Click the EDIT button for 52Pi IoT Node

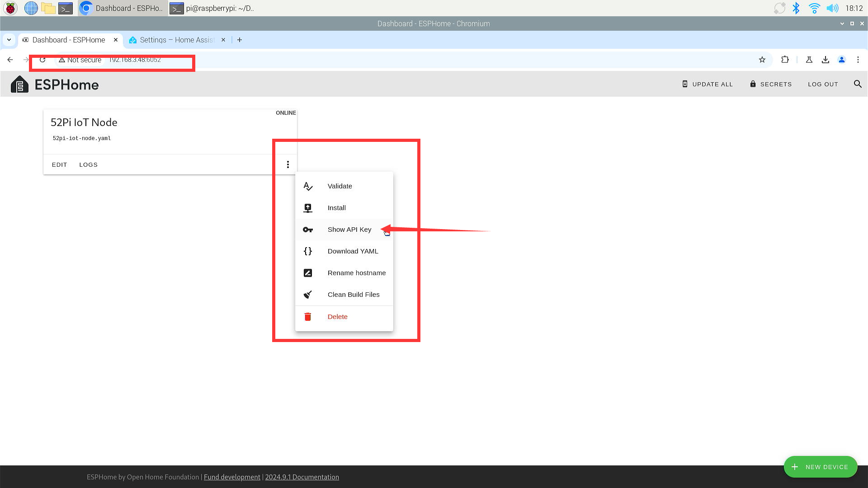click(59, 164)
